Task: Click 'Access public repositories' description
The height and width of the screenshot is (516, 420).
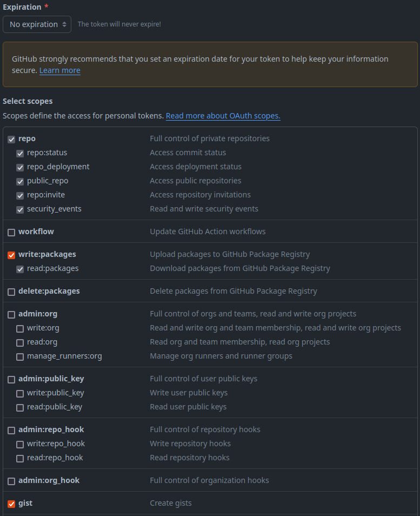Action: (x=195, y=181)
